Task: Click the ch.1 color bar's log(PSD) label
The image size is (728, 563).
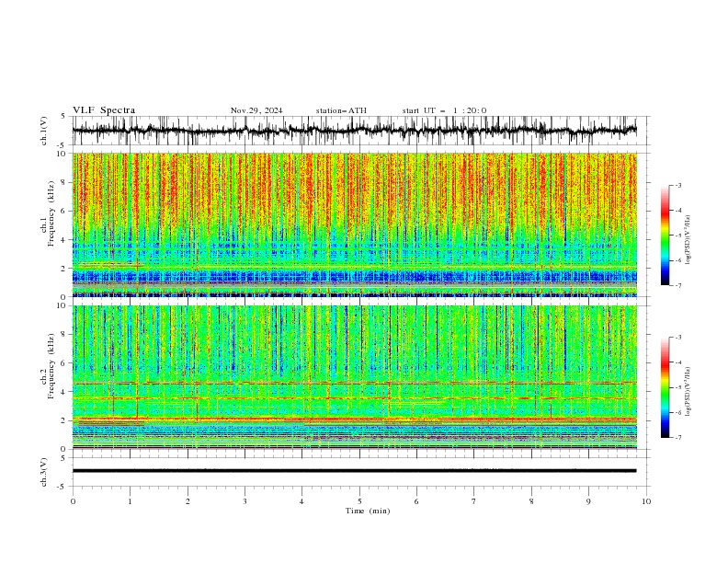Action: click(x=688, y=240)
